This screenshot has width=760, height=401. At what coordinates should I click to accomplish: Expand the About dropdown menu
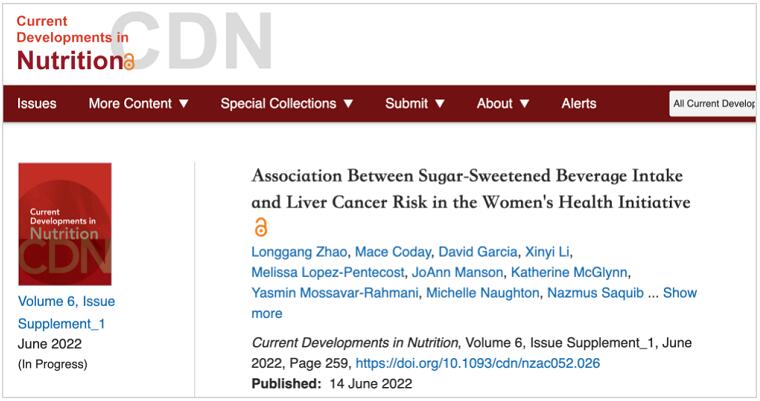(503, 103)
